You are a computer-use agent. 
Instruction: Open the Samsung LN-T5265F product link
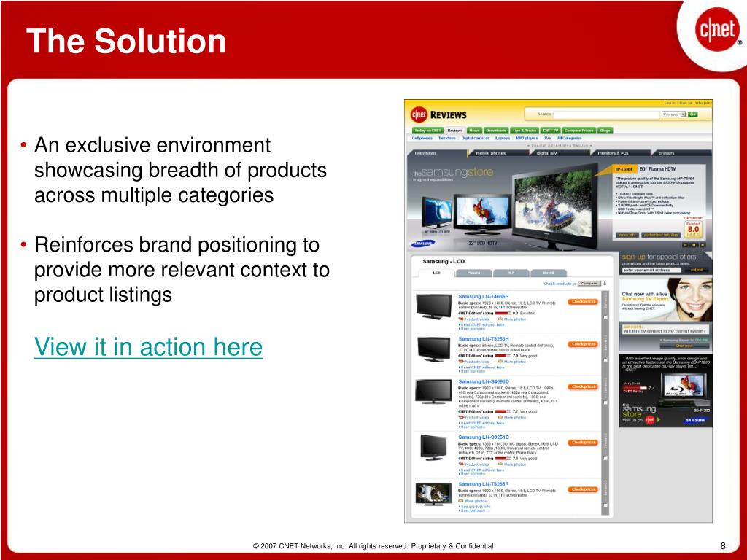click(x=483, y=484)
